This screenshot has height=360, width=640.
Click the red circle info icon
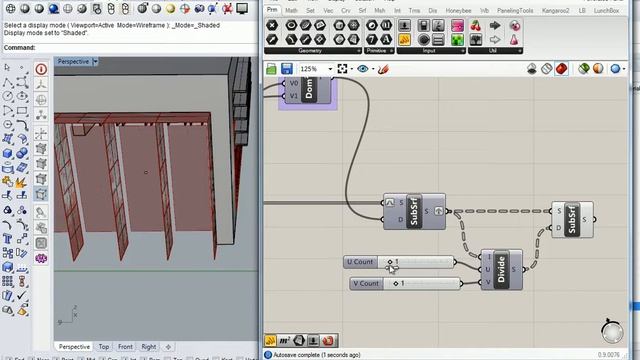pos(41,69)
